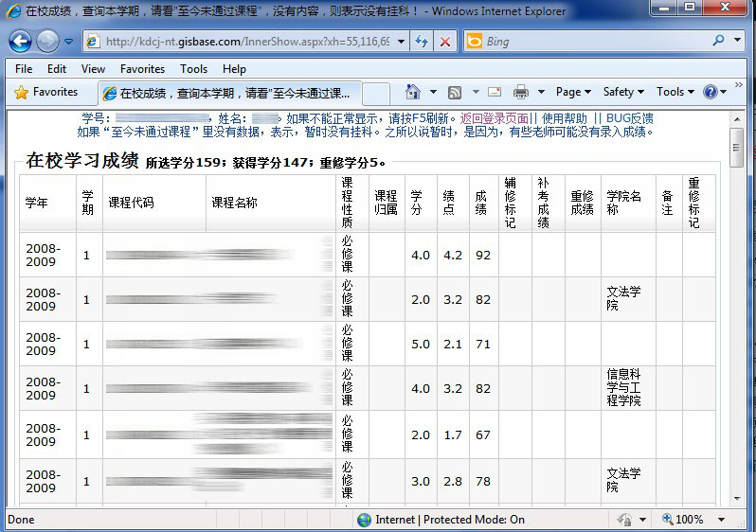Click the search magnifier icon
The width and height of the screenshot is (756, 532).
[718, 42]
